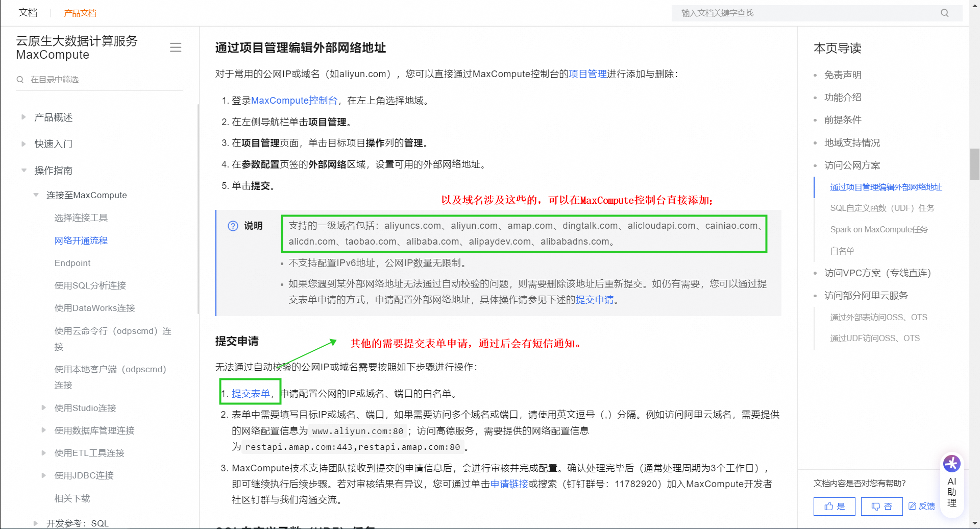
Task: Expand the 使用Studio连接 arrow
Action: (x=44, y=407)
